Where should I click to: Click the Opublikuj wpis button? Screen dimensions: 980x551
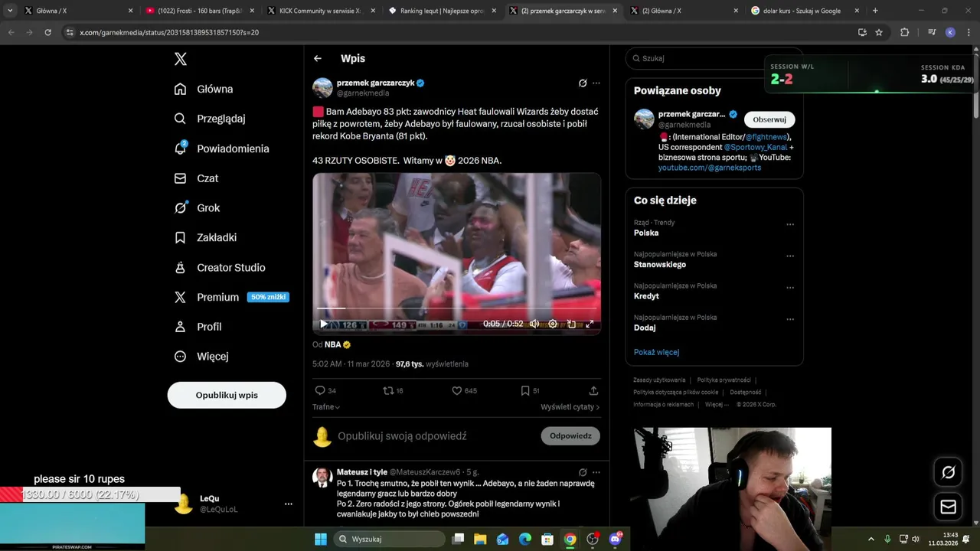coord(227,395)
